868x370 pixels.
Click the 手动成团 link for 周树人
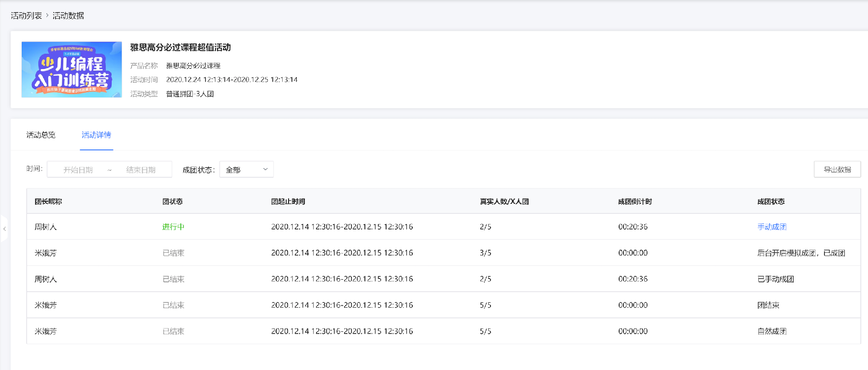772,227
